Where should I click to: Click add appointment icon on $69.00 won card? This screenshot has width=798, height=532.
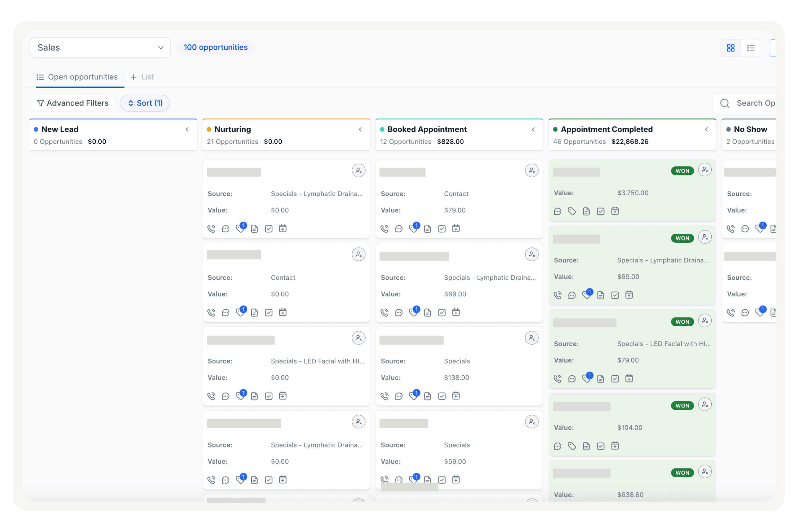point(629,295)
